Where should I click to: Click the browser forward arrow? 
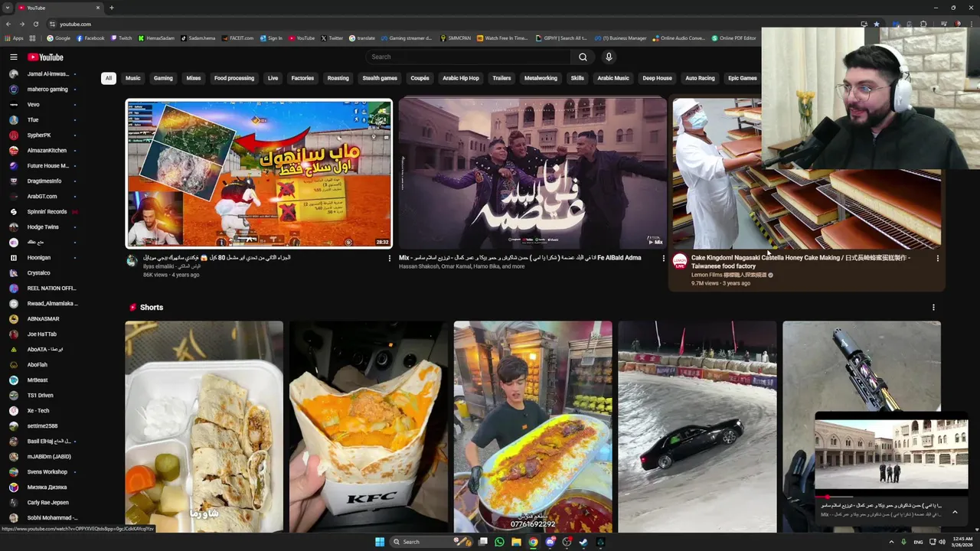click(21, 24)
